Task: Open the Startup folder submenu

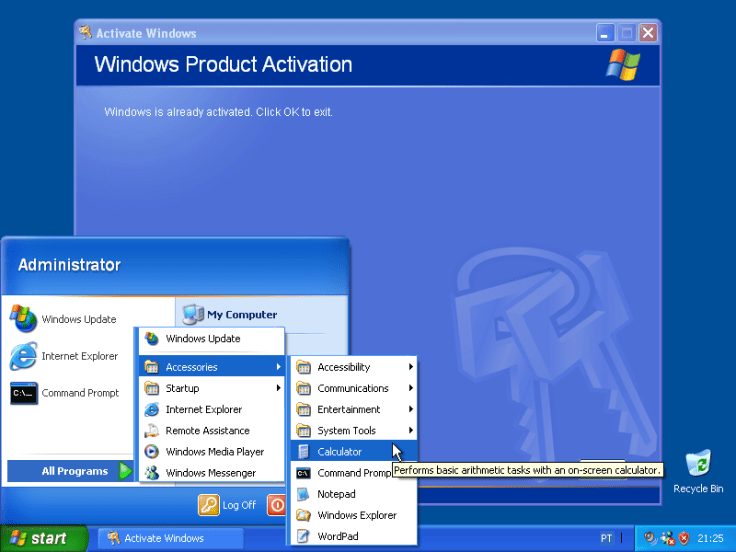Action: click(x=182, y=388)
